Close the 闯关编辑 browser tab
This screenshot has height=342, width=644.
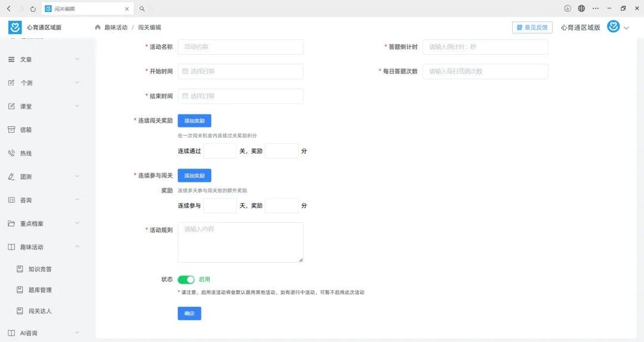(127, 8)
